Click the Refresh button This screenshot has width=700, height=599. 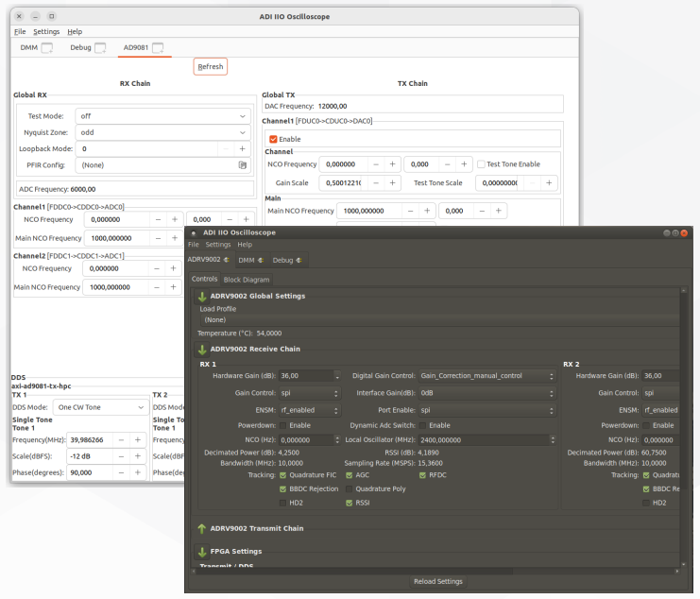[211, 66]
